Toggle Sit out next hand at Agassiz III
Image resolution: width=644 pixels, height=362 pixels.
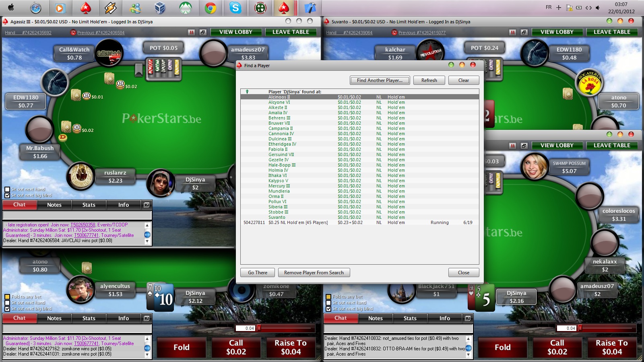7,189
